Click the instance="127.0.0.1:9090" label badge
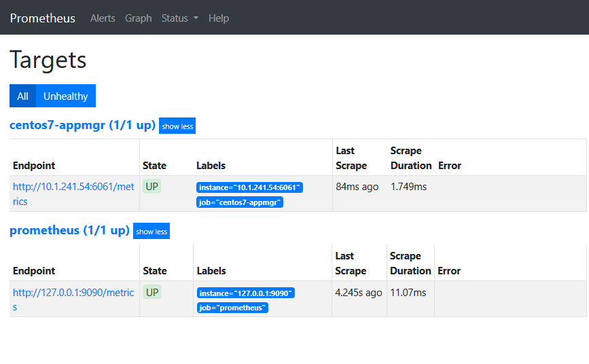589x364 pixels. (246, 293)
